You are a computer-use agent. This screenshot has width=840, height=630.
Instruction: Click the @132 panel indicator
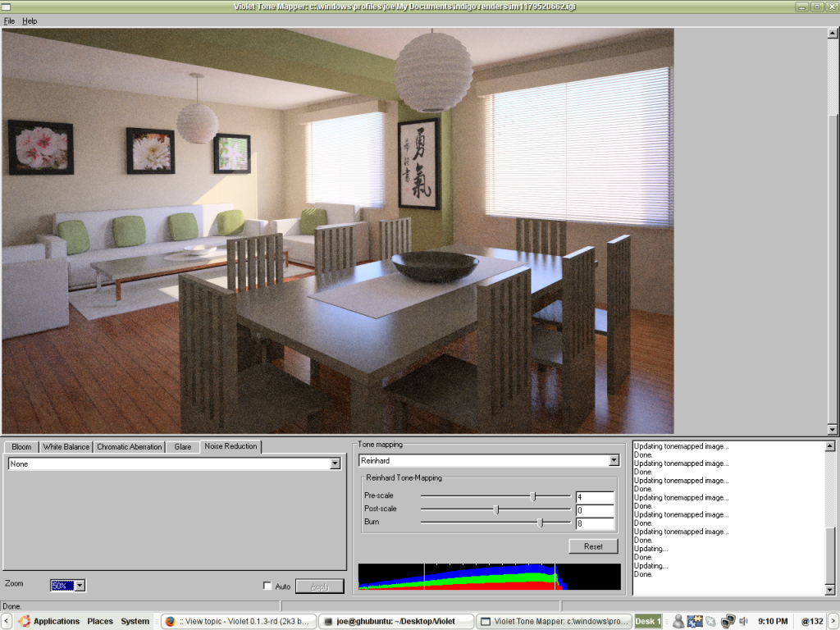[811, 622]
